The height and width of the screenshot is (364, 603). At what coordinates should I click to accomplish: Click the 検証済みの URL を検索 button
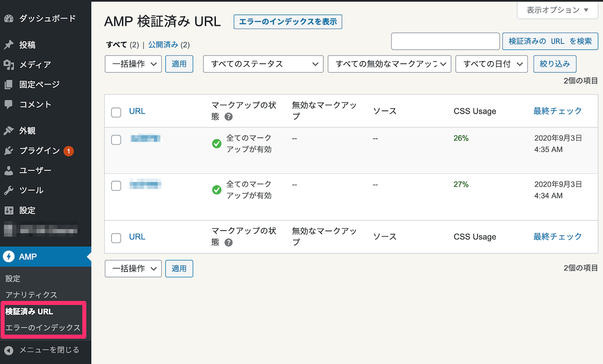point(550,41)
